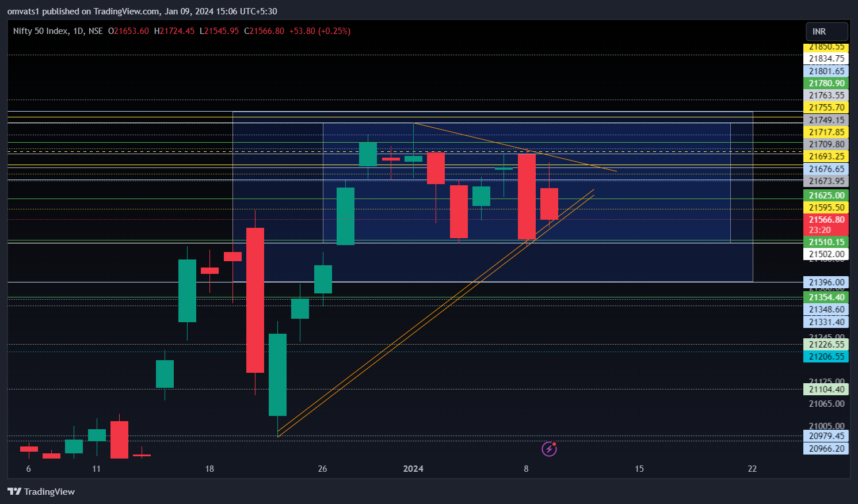Viewport: 858px width, 504px height.
Task: Select the 21226.55 price label
Action: pyautogui.click(x=826, y=345)
